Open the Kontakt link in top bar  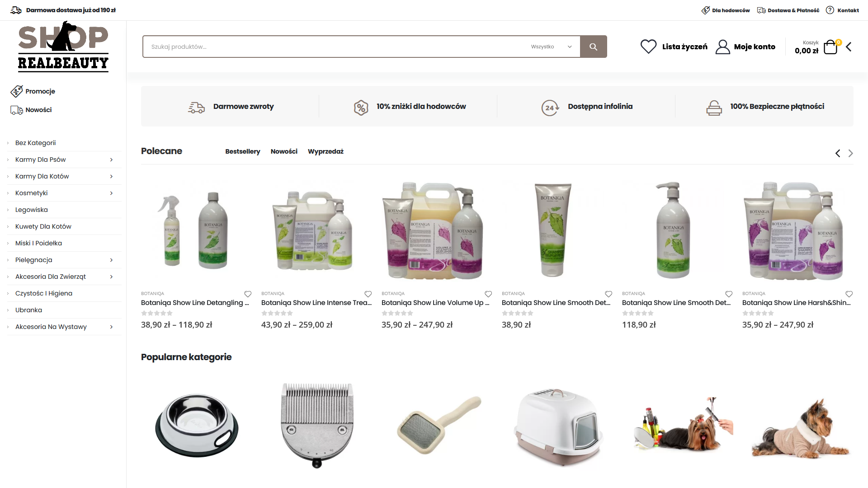pos(842,10)
